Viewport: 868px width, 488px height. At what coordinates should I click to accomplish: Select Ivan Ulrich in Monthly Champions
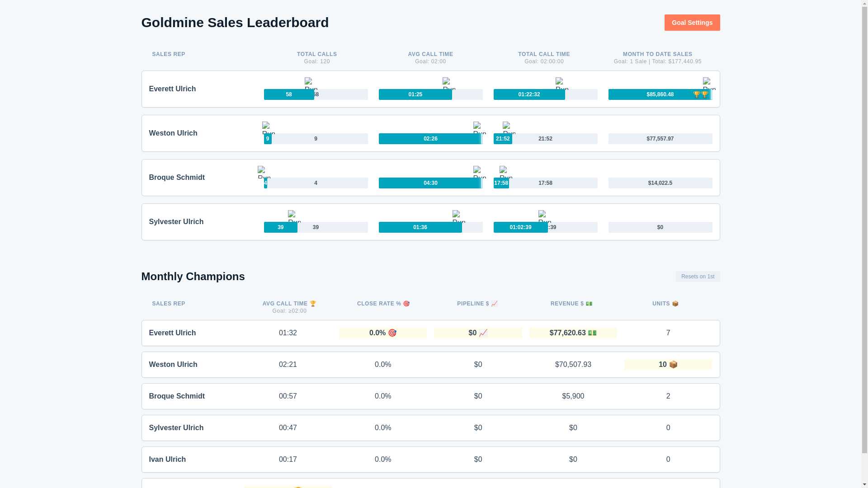(x=167, y=460)
